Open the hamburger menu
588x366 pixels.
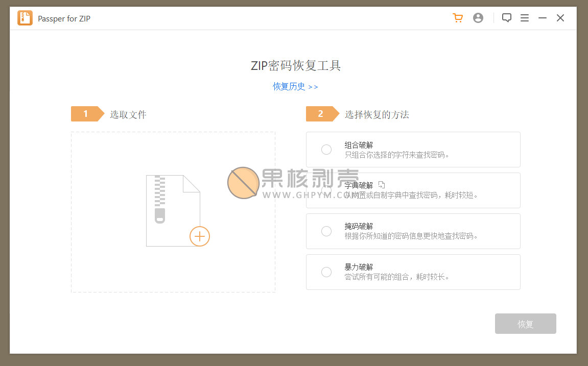[x=525, y=18]
